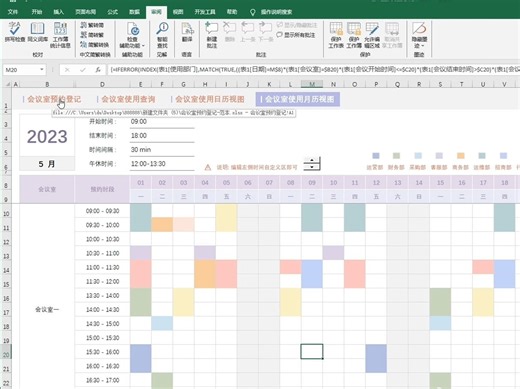
Task: Select the row 20 header
Action: pyautogui.click(x=6, y=352)
